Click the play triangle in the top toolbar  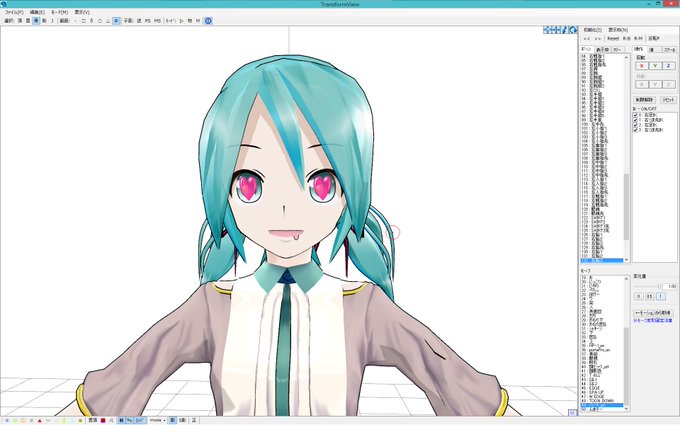(x=181, y=21)
